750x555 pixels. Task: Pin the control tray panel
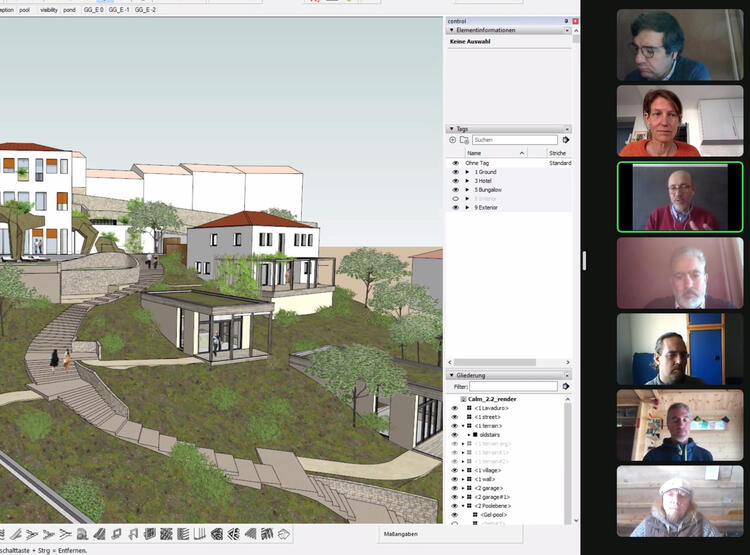point(566,20)
